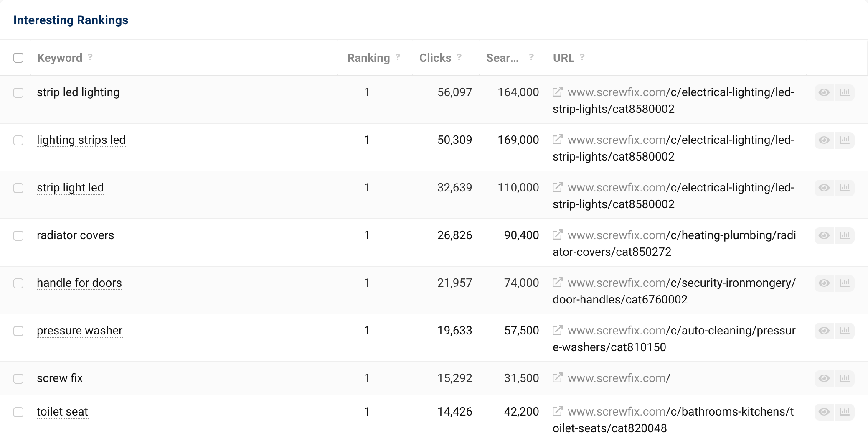Open external link icon for strip light led
This screenshot has width=868, height=441.
557,187
